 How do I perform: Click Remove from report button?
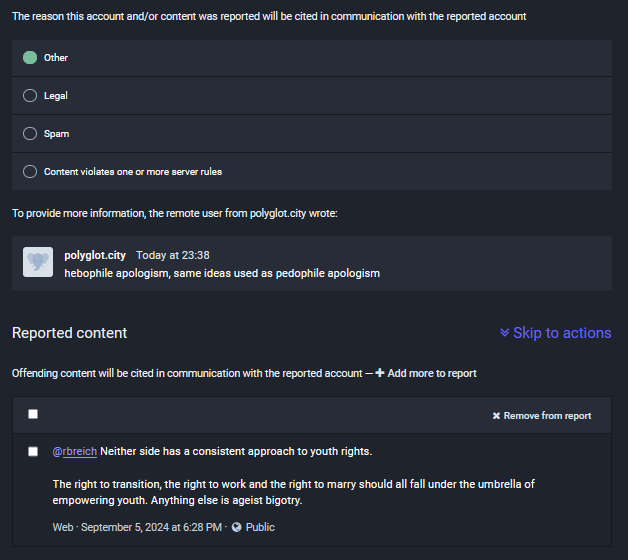[x=542, y=416]
